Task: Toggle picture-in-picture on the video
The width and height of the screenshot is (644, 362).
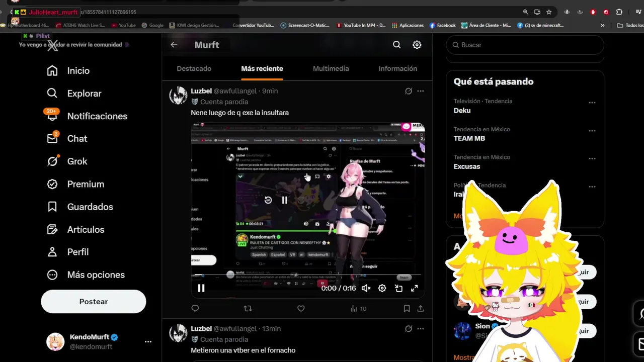Action: (x=398, y=288)
